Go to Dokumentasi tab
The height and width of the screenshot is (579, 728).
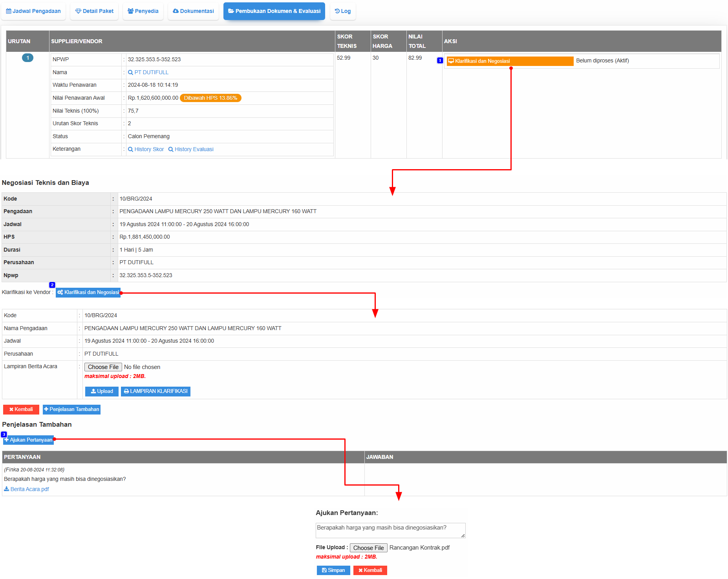click(x=193, y=11)
